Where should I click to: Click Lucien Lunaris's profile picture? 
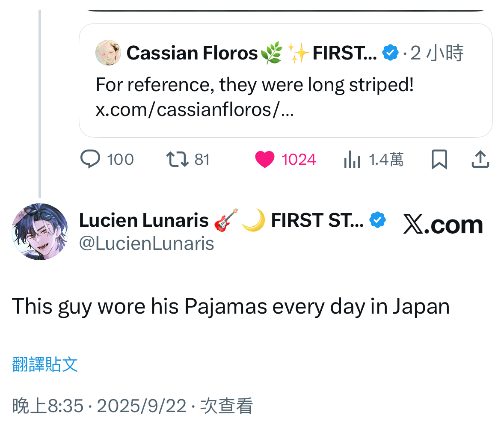click(x=40, y=231)
